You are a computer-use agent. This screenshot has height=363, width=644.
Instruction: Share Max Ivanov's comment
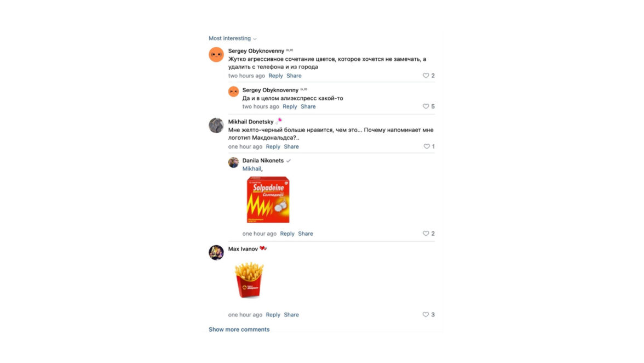pyautogui.click(x=291, y=315)
